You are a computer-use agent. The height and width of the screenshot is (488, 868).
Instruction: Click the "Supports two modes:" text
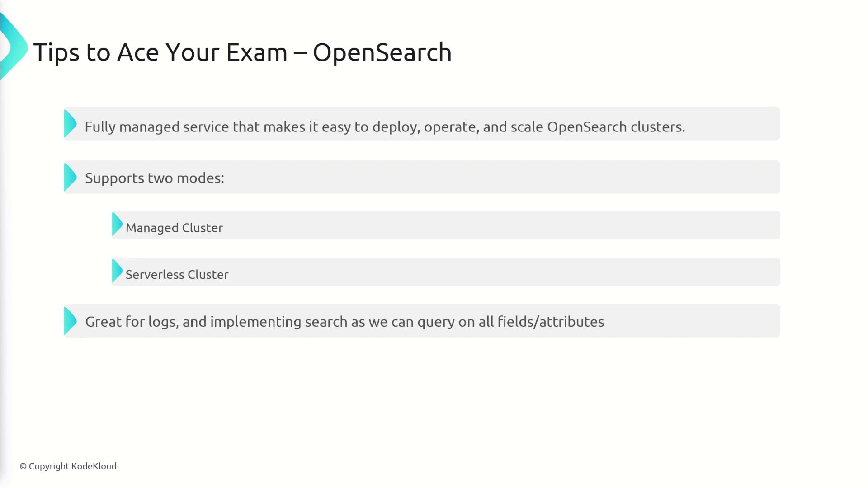155,178
